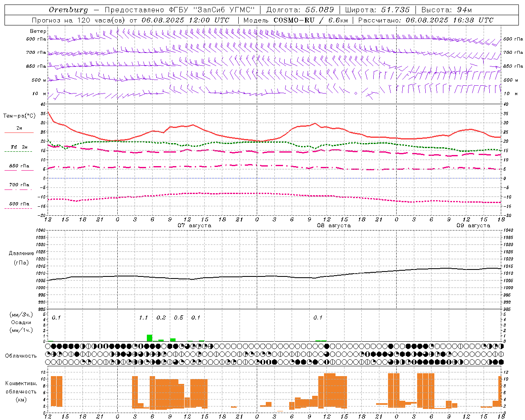Click the "Долгота: 55.089" longitude value
The image size is (525, 420).
click(x=300, y=10)
